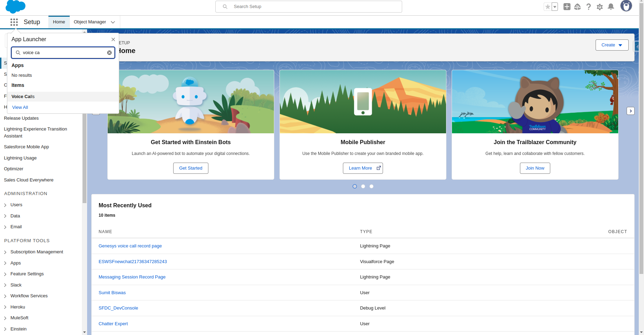644x335 pixels.
Task: Close the App Launcher panel
Action: pyautogui.click(x=113, y=39)
